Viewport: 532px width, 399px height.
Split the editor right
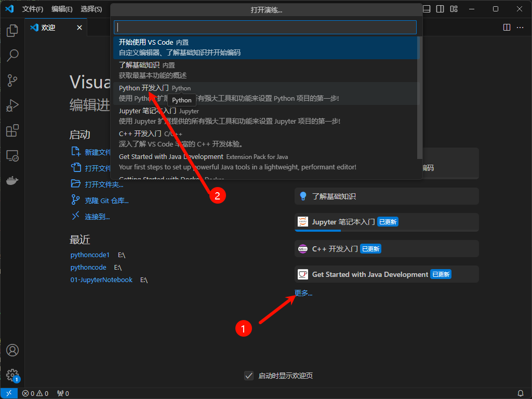point(507,28)
